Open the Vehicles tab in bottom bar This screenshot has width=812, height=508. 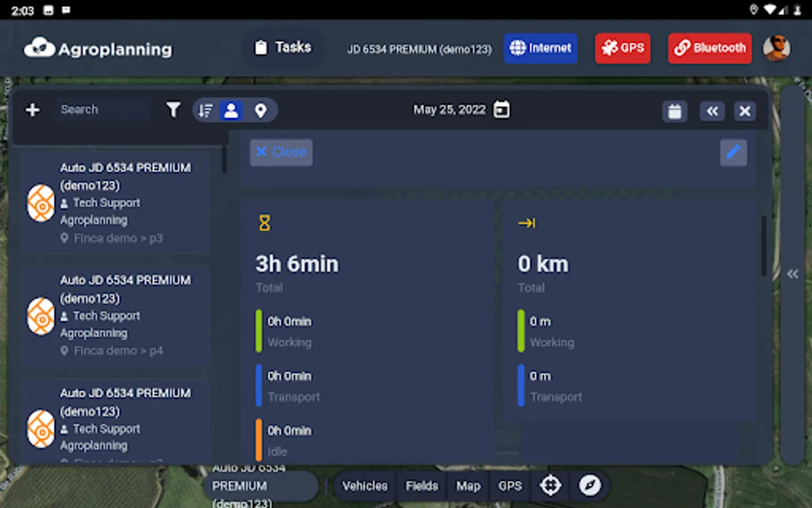click(365, 486)
